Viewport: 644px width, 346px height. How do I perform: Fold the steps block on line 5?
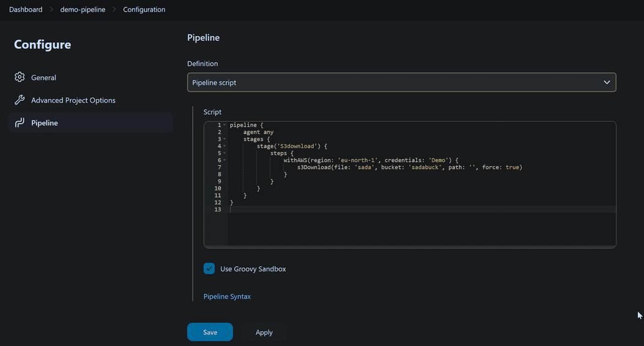pos(224,153)
